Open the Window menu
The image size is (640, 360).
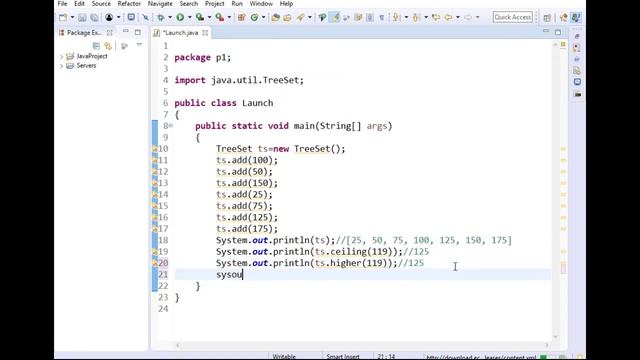[261, 4]
